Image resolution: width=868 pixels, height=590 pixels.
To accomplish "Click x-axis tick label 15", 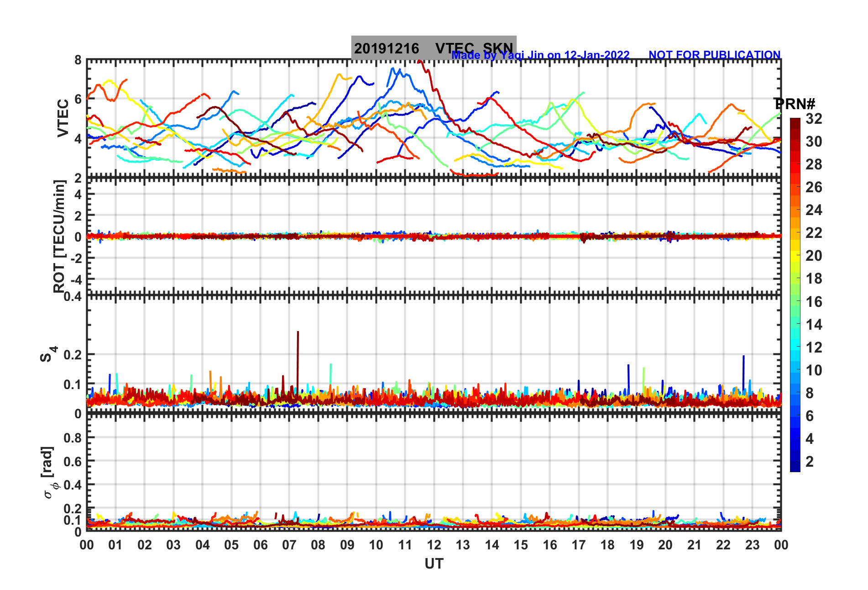I will coord(521,545).
